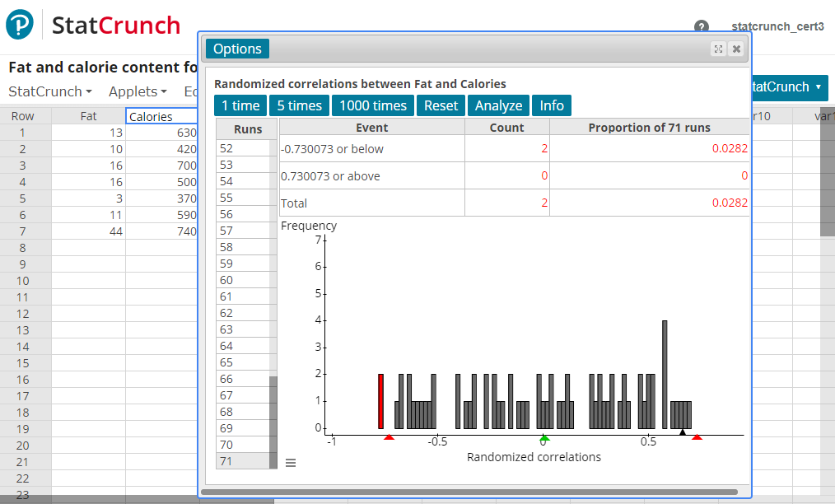Screen dimensions: 835x504
Task: Run the simulation 1000 times
Action: click(x=372, y=105)
